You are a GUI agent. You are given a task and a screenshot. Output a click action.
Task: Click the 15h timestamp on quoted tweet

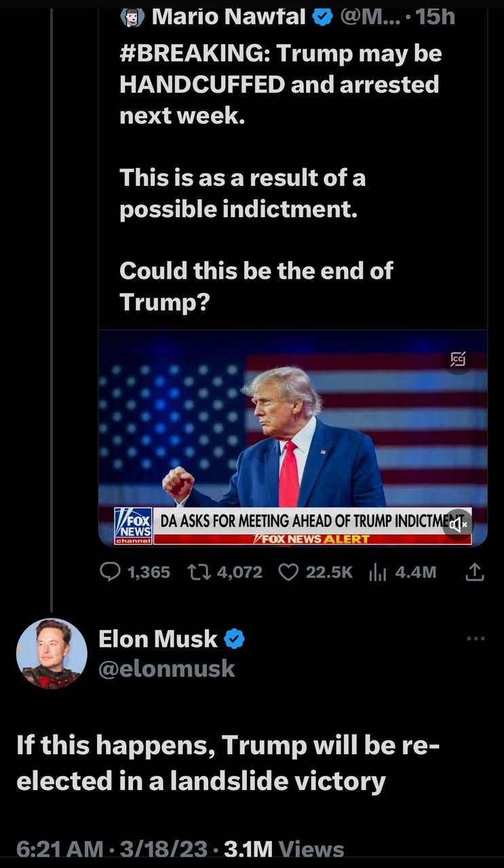tap(435, 16)
